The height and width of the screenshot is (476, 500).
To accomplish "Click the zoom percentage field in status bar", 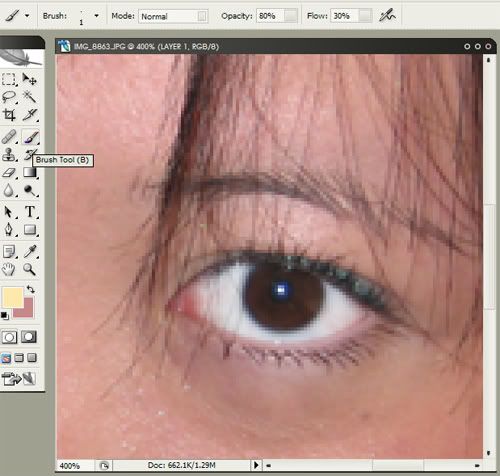I will pos(76,465).
